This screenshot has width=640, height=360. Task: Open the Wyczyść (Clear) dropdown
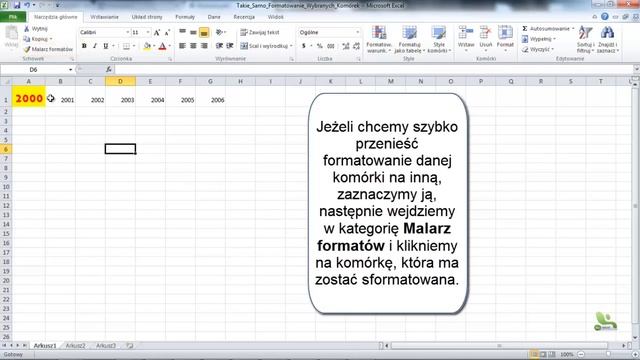pyautogui.click(x=538, y=49)
